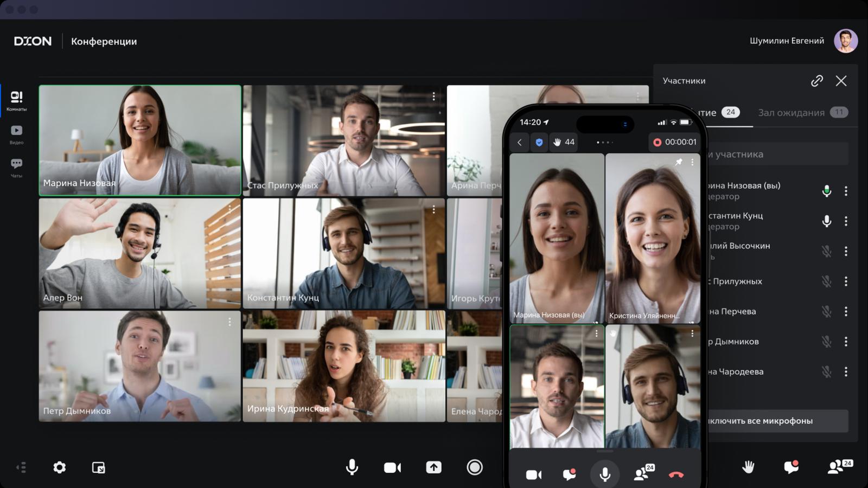Toggle the main microphone in bottom toolbar

[x=352, y=467]
